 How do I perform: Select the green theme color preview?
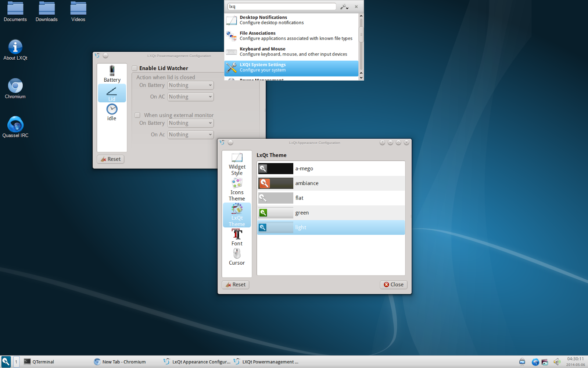[x=276, y=212]
